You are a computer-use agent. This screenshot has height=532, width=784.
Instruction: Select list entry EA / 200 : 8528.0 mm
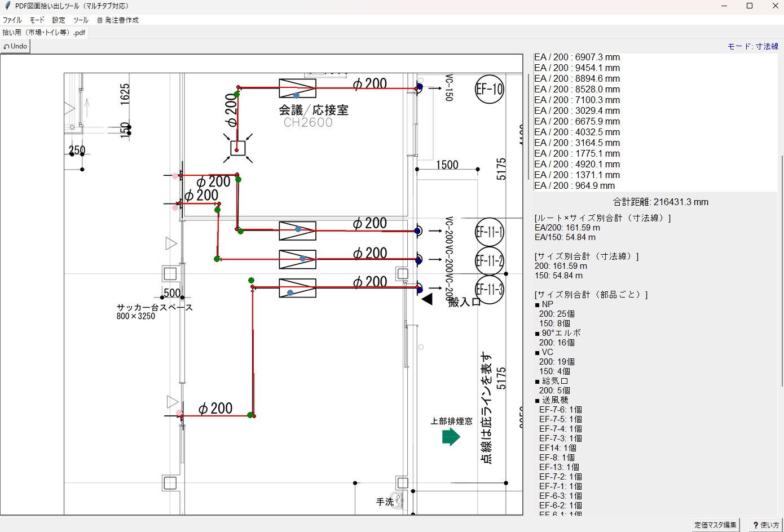pyautogui.click(x=577, y=89)
